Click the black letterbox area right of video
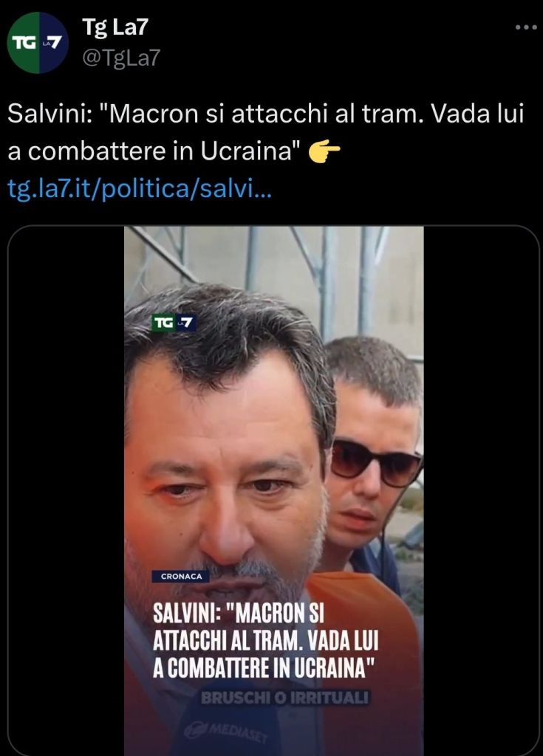The width and height of the screenshot is (543, 756). click(481, 491)
